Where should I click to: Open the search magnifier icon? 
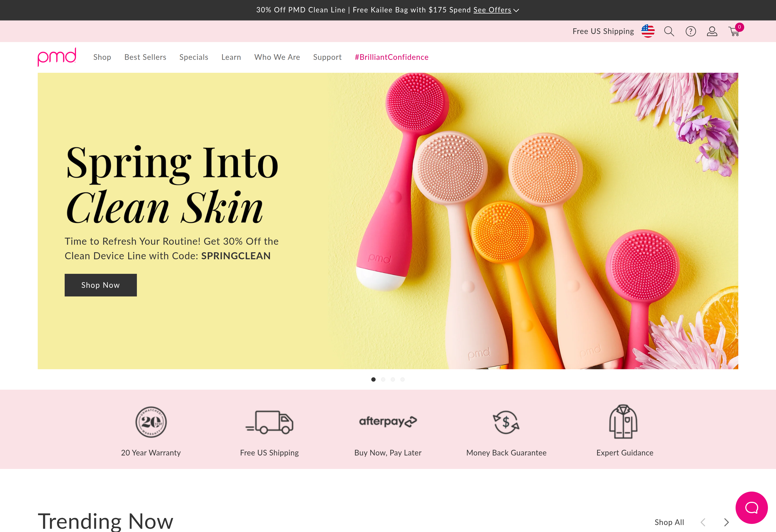tap(669, 31)
